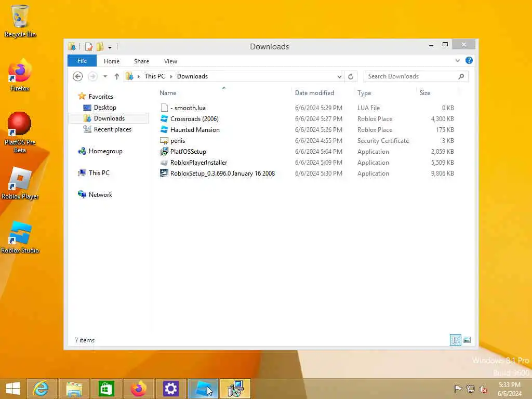Open taskbar clock and date
The image size is (532, 399).
[x=509, y=389]
